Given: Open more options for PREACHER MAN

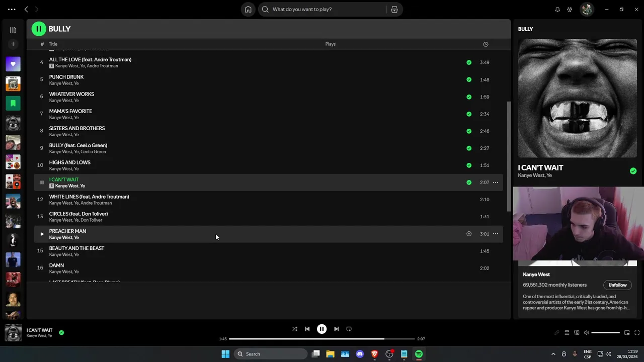Looking at the screenshot, I should coord(496,234).
